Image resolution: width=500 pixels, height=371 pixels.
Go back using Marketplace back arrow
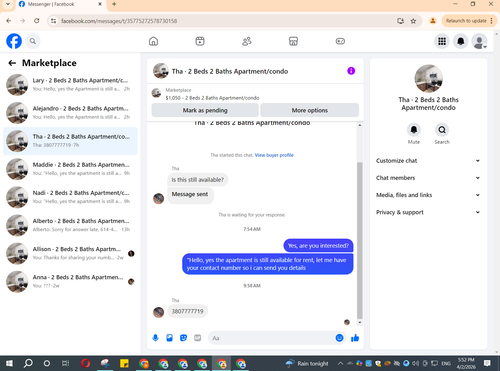click(x=12, y=63)
